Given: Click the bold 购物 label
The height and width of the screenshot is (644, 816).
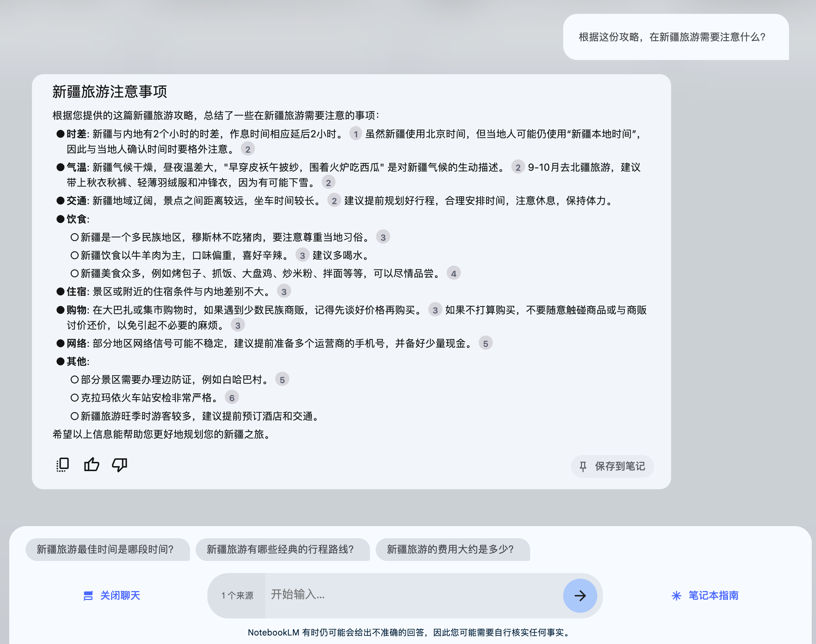Looking at the screenshot, I should point(77,310).
